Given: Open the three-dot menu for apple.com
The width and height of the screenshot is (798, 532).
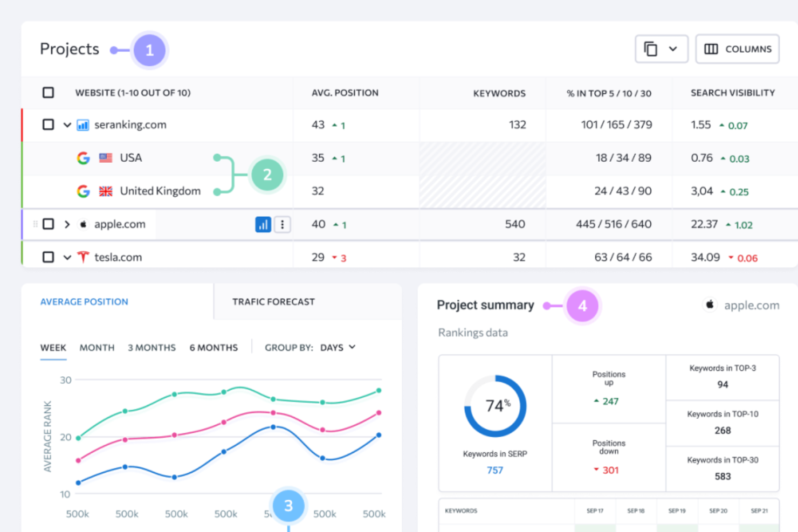Looking at the screenshot, I should 283,225.
